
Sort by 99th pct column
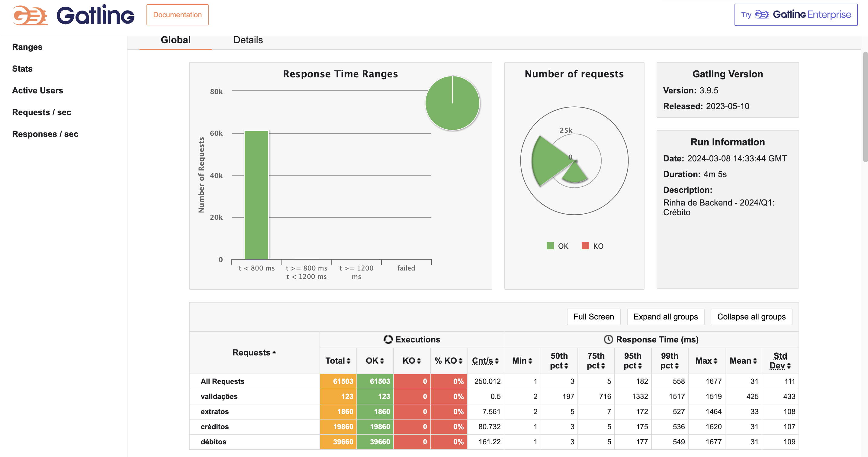(670, 361)
